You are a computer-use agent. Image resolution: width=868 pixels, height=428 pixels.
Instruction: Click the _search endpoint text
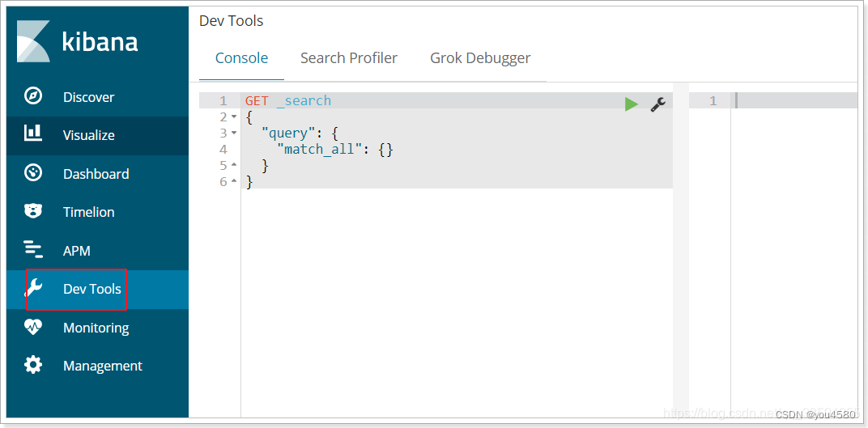pos(304,100)
